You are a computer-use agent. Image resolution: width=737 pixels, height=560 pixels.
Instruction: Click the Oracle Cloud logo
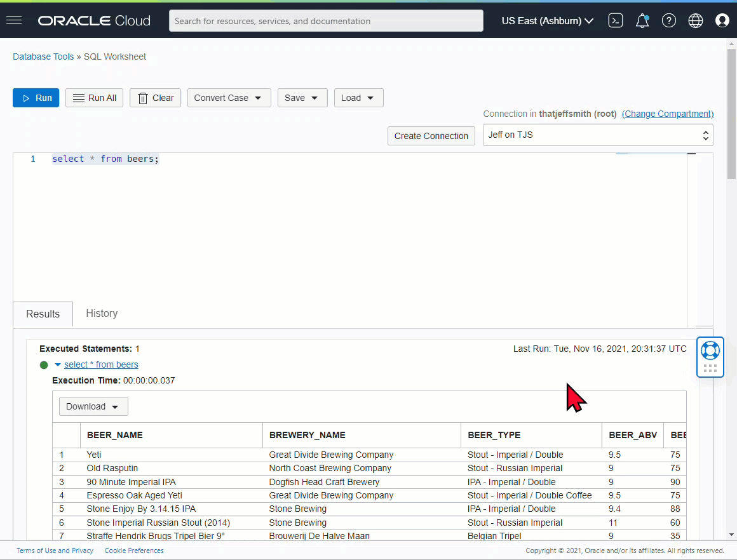tap(94, 21)
